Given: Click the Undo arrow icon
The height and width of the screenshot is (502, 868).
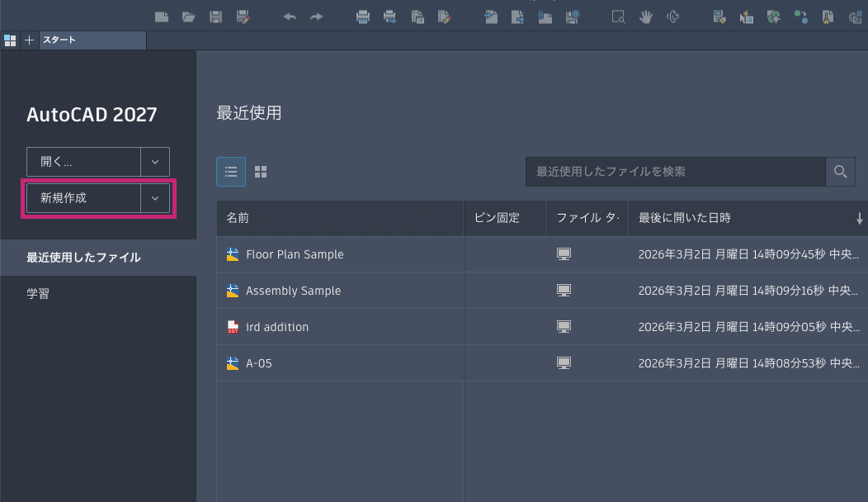Looking at the screenshot, I should click(290, 17).
